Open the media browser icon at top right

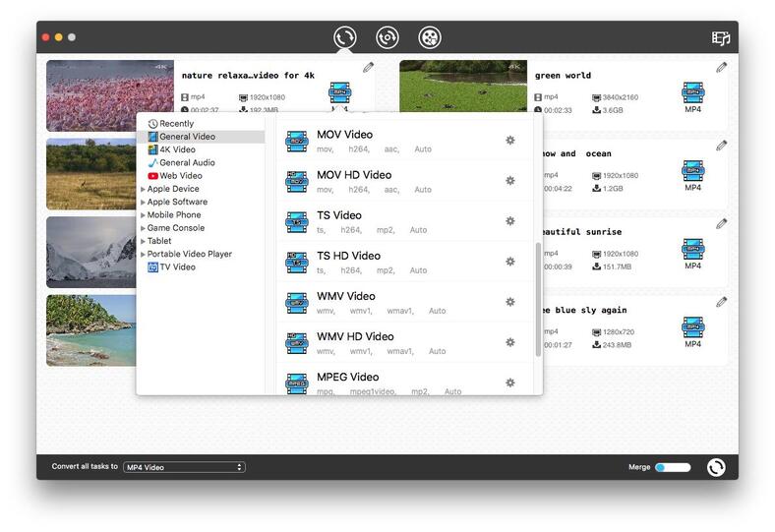pyautogui.click(x=721, y=38)
